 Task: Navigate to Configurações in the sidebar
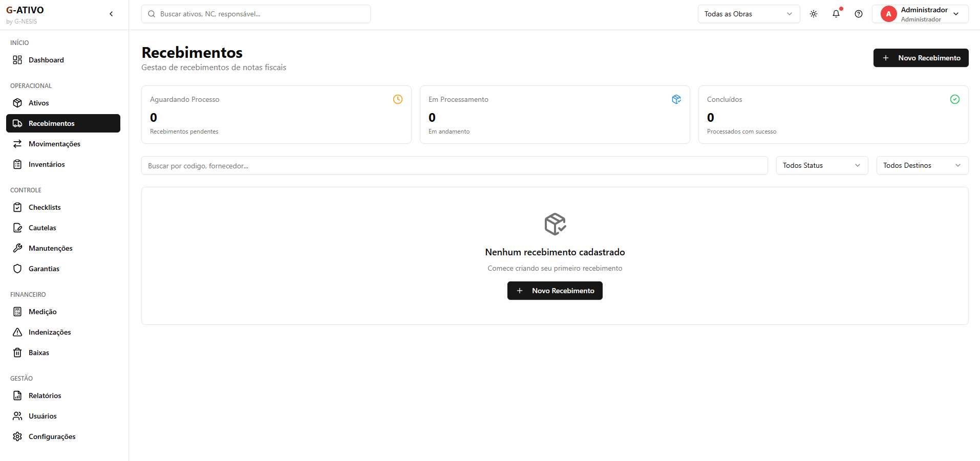pos(52,436)
